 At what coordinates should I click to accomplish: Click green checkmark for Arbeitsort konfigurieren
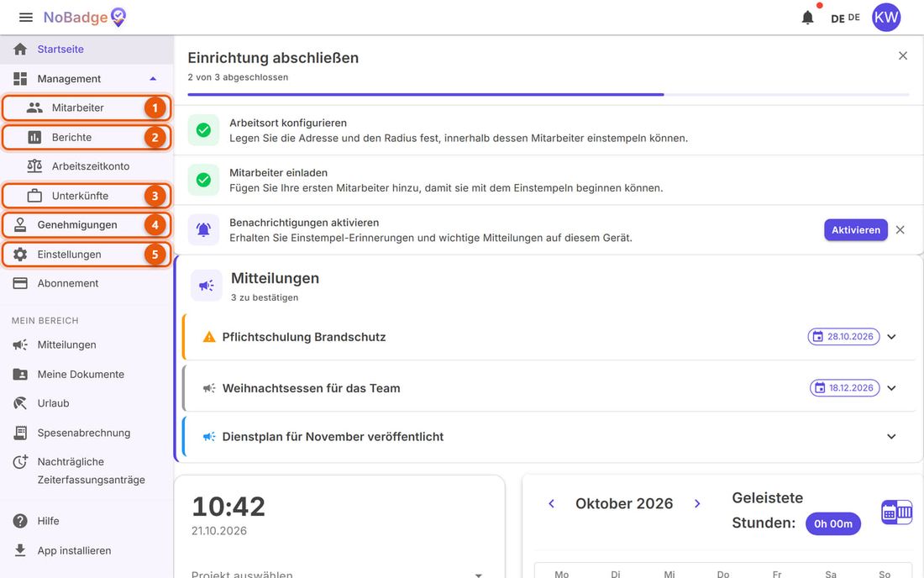pyautogui.click(x=203, y=130)
